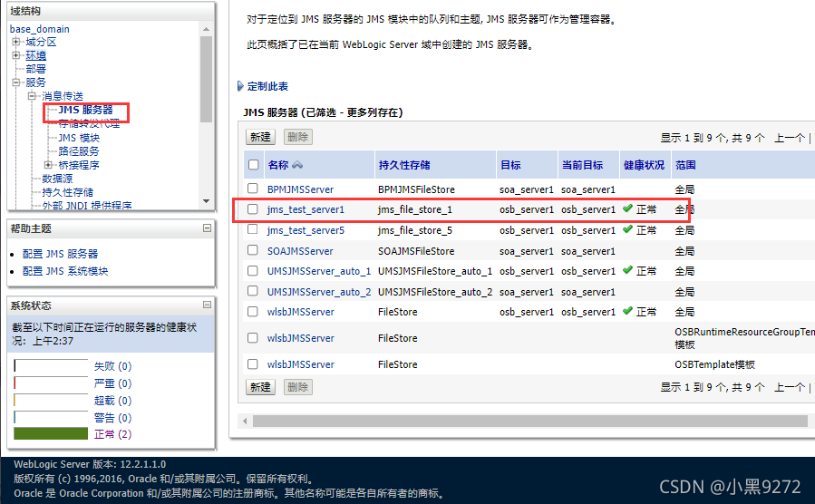Sort table by 名称 arrow icon
Screen dimensions: 815x504
click(297, 165)
